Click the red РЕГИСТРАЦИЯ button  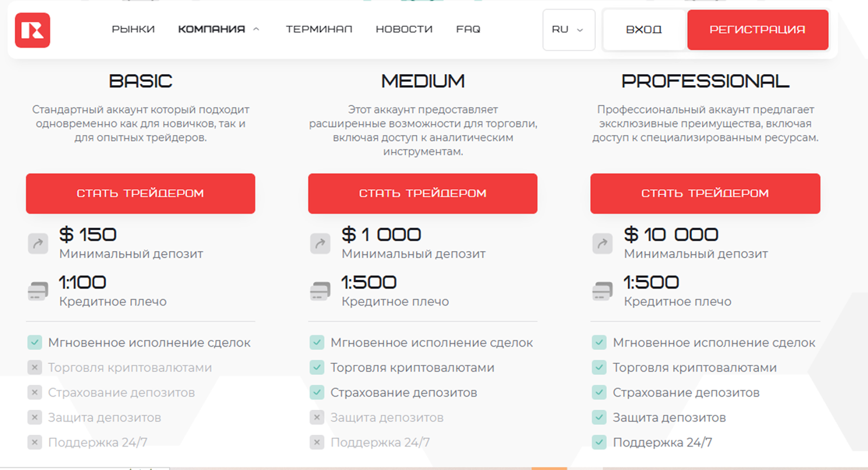pos(757,30)
